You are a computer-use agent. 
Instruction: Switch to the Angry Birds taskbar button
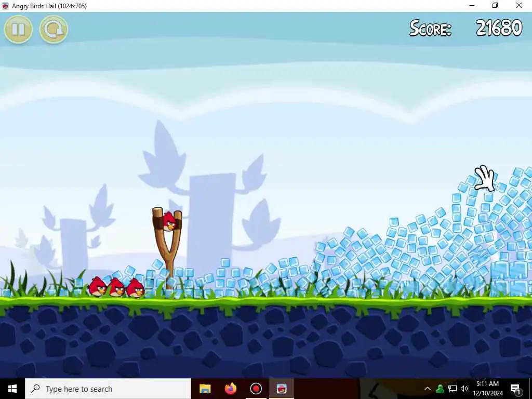pos(282,389)
